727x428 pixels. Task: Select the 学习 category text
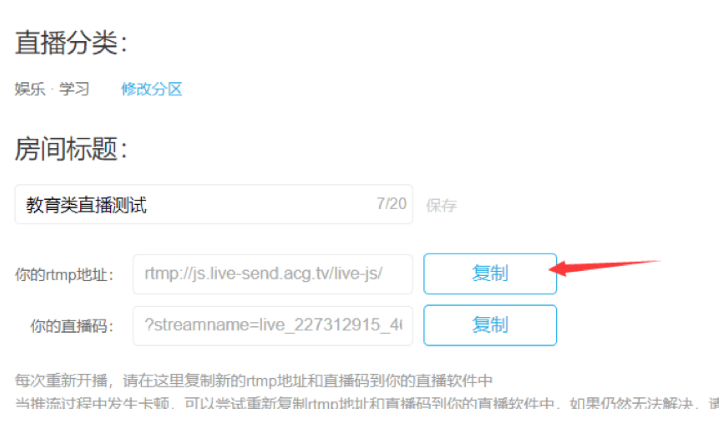point(74,89)
